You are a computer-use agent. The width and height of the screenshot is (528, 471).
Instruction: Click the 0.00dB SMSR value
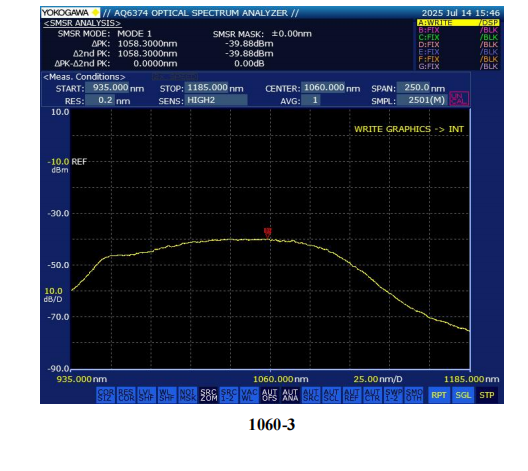[249, 64]
